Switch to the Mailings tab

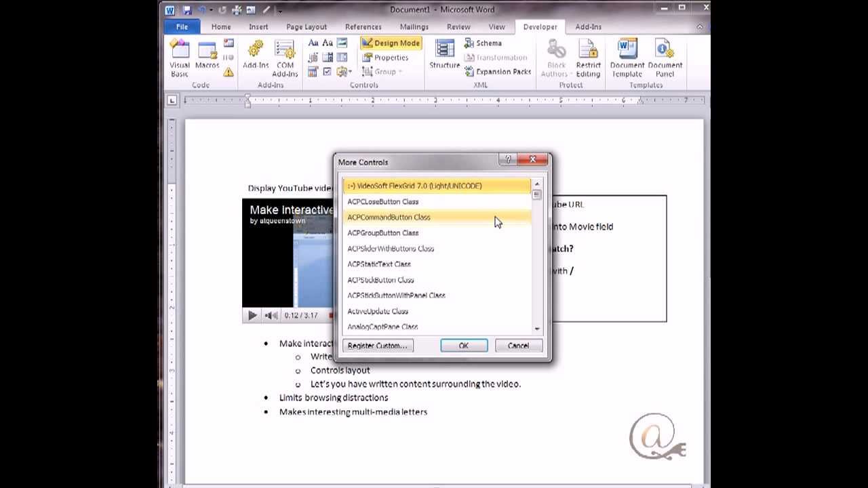tap(414, 27)
